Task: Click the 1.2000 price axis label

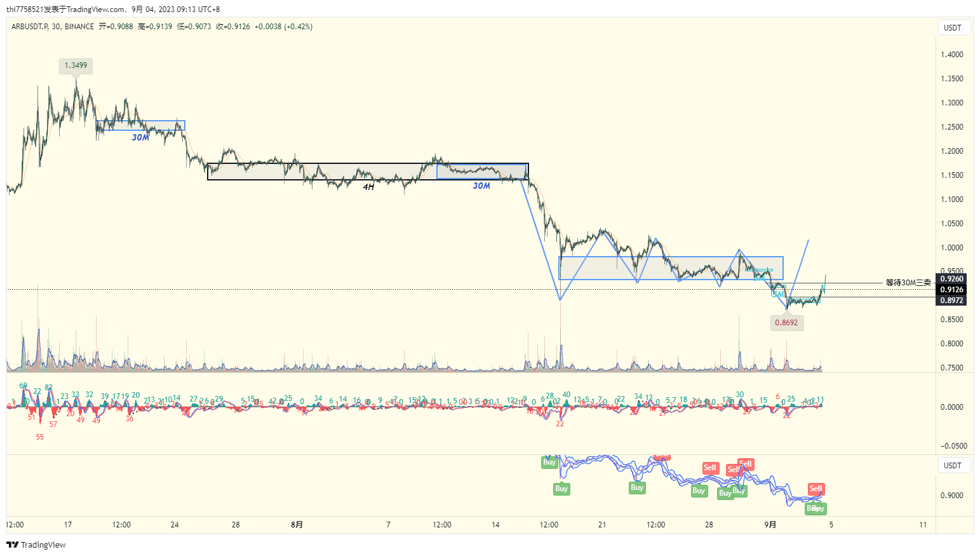Action: pyautogui.click(x=951, y=151)
